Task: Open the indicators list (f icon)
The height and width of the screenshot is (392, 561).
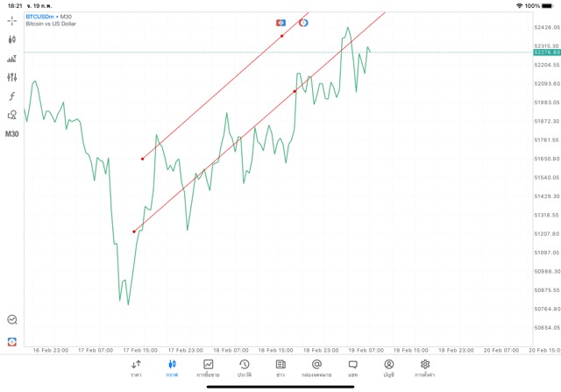Action: (x=12, y=96)
